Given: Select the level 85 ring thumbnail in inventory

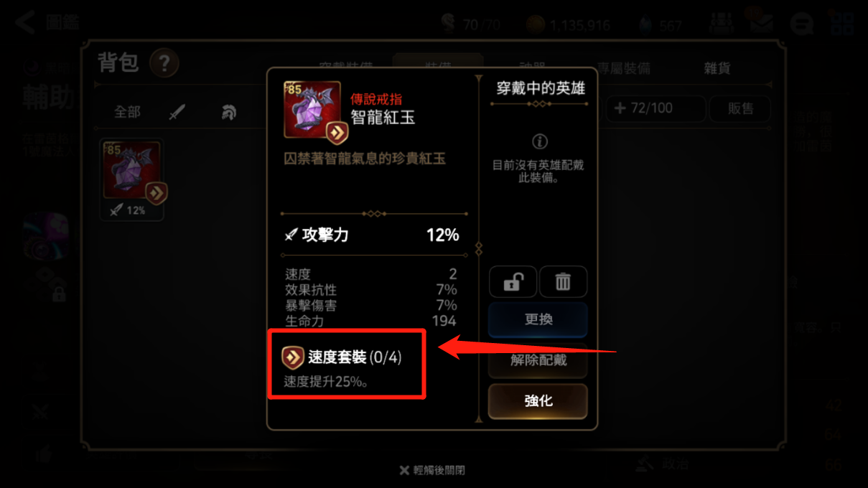Looking at the screenshot, I should click(x=132, y=179).
